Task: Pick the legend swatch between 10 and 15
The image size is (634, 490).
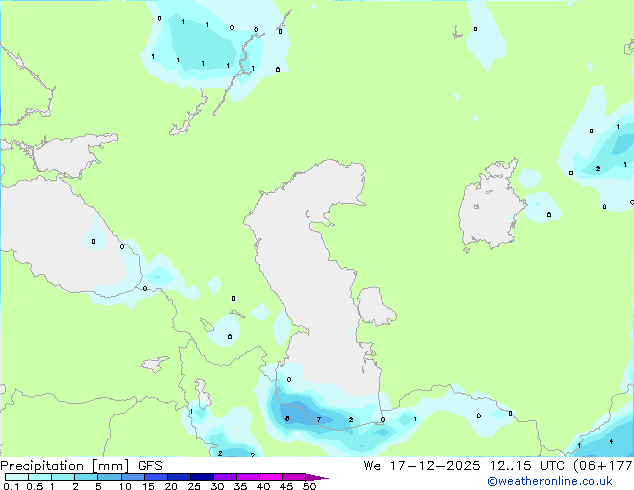Action: 132,477
